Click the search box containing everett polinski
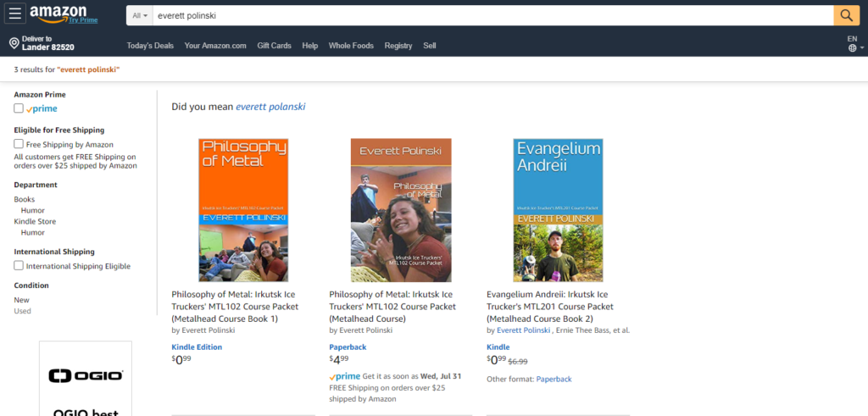Image resolution: width=868 pixels, height=416 pixels. click(492, 15)
